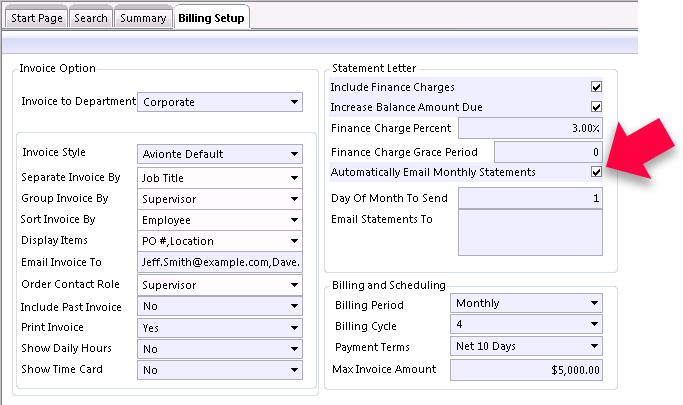Image resolution: width=683 pixels, height=405 pixels.
Task: Toggle Automatically Email Monthly Statements checkbox
Action: 596,172
